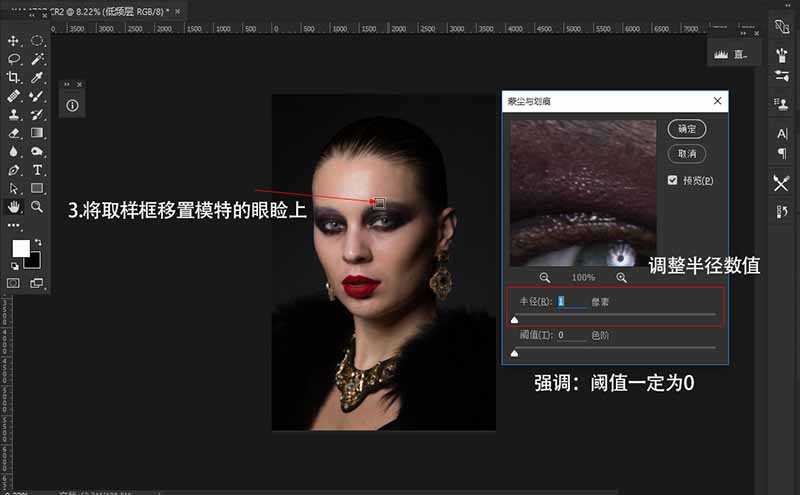800x495 pixels.
Task: Select the Crop tool
Action: click(x=14, y=77)
